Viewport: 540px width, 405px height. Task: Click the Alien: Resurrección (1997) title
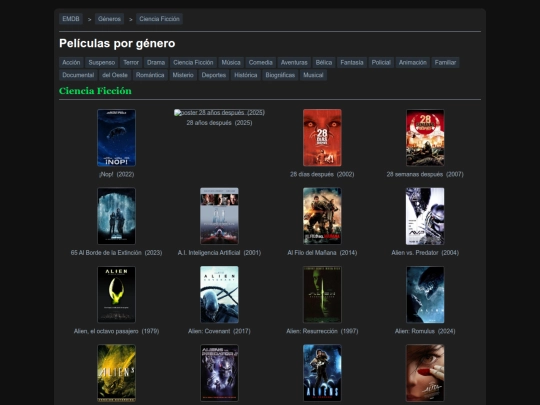click(322, 331)
